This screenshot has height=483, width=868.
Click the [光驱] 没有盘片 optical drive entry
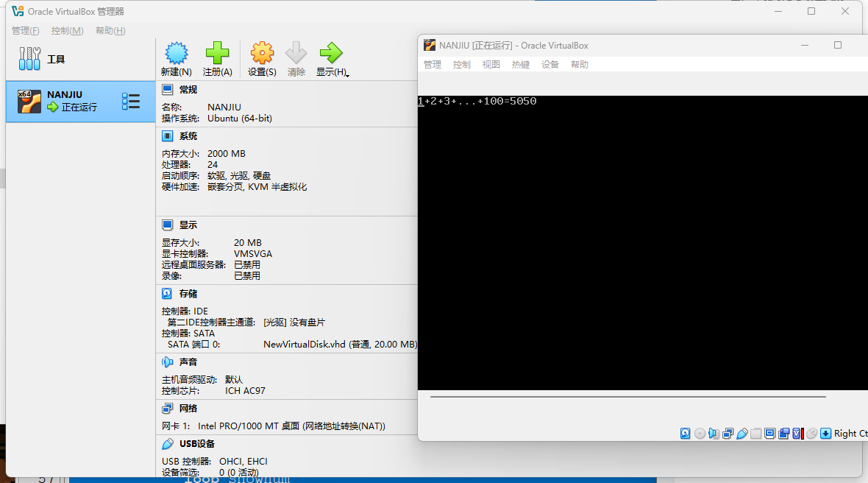(294, 322)
